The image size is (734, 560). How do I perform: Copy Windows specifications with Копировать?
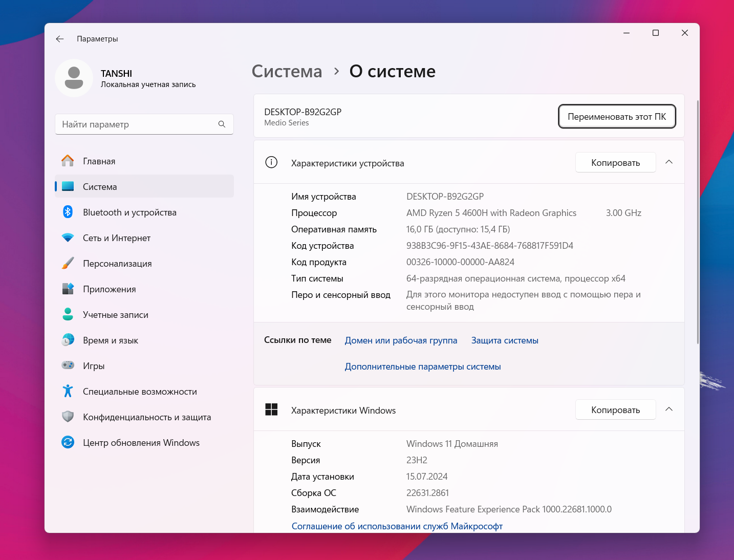616,410
